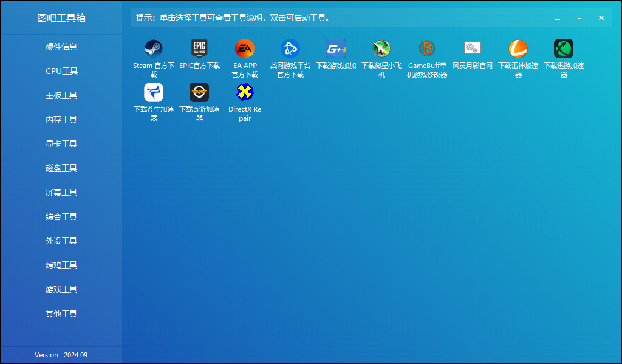Select the 下载迅游加速器 icon
622x364 pixels.
pos(564,49)
